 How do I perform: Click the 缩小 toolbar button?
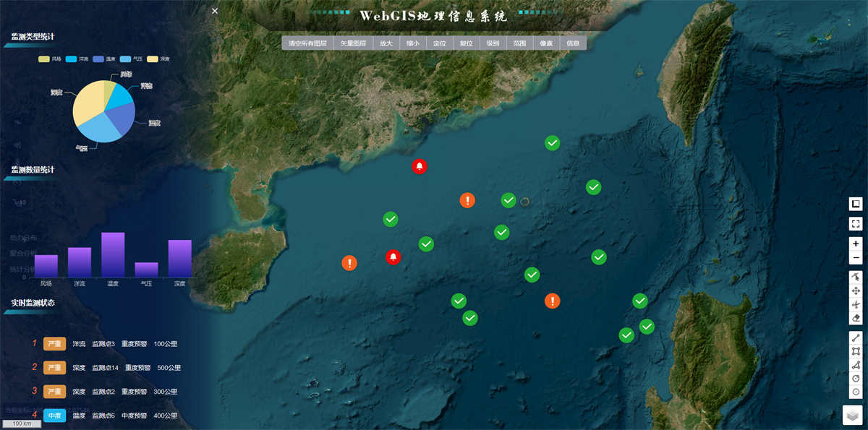412,43
